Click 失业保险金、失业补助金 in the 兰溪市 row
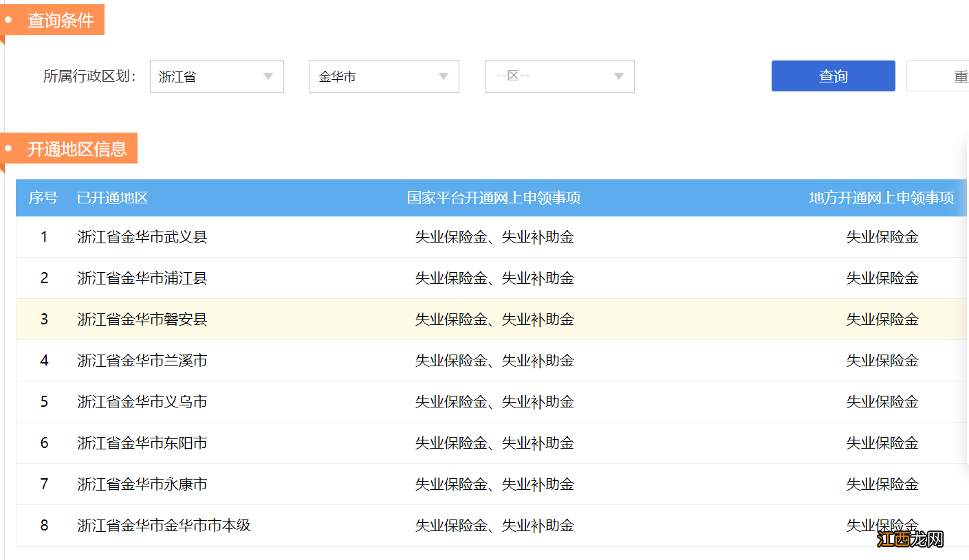 click(x=494, y=361)
